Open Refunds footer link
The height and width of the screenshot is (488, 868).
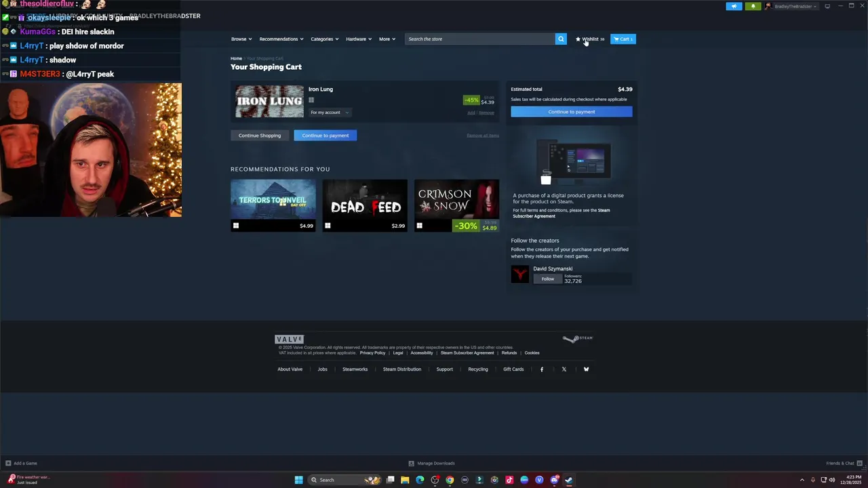click(509, 352)
